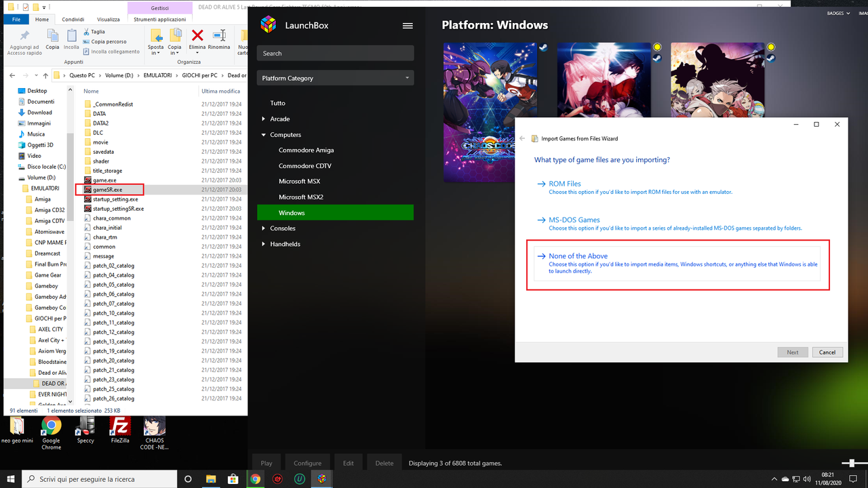Open Google Chrome desktop shortcut

(51, 433)
